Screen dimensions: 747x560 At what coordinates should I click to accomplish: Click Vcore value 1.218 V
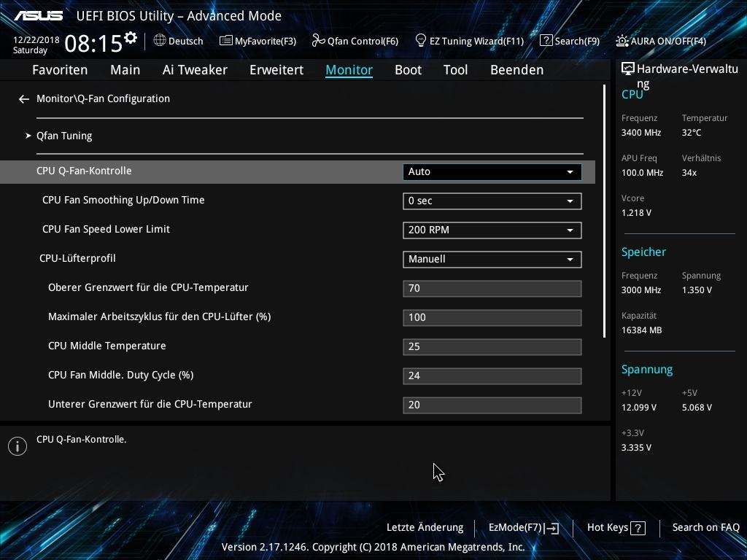[x=636, y=213]
